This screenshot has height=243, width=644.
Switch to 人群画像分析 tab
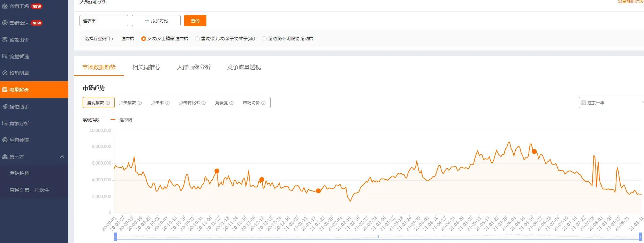(x=194, y=67)
